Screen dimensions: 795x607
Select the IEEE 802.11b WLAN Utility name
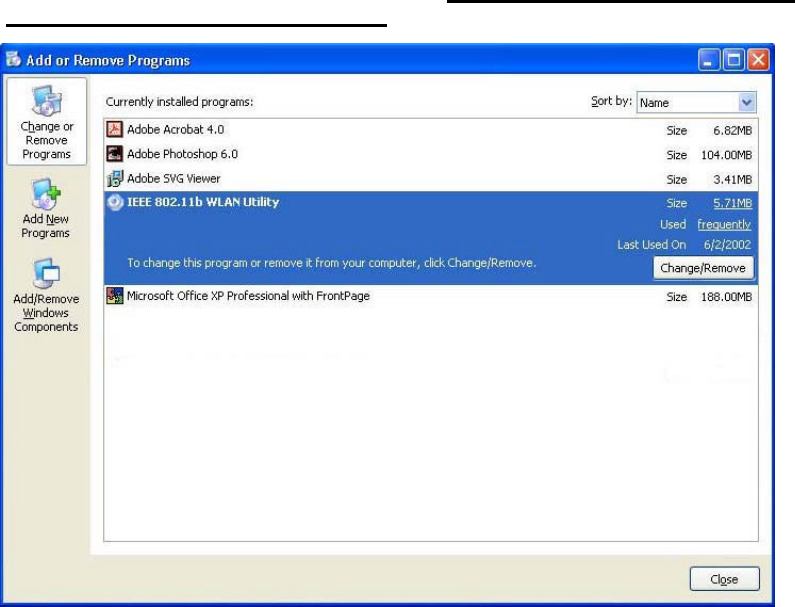point(203,202)
